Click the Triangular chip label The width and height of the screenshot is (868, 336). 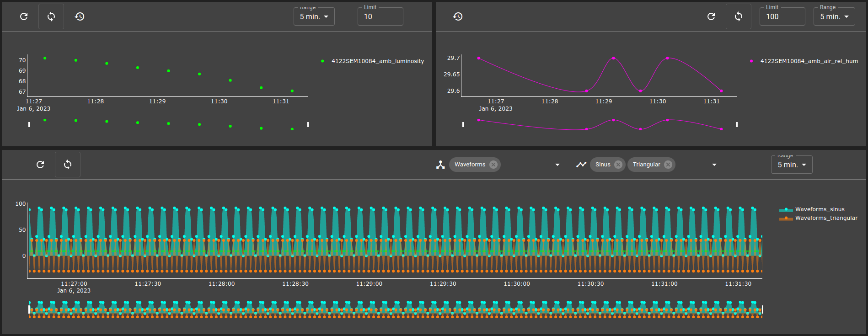point(646,165)
